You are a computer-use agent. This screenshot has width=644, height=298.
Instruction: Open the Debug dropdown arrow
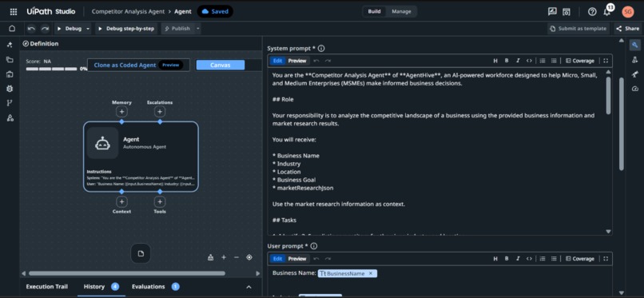click(x=88, y=29)
